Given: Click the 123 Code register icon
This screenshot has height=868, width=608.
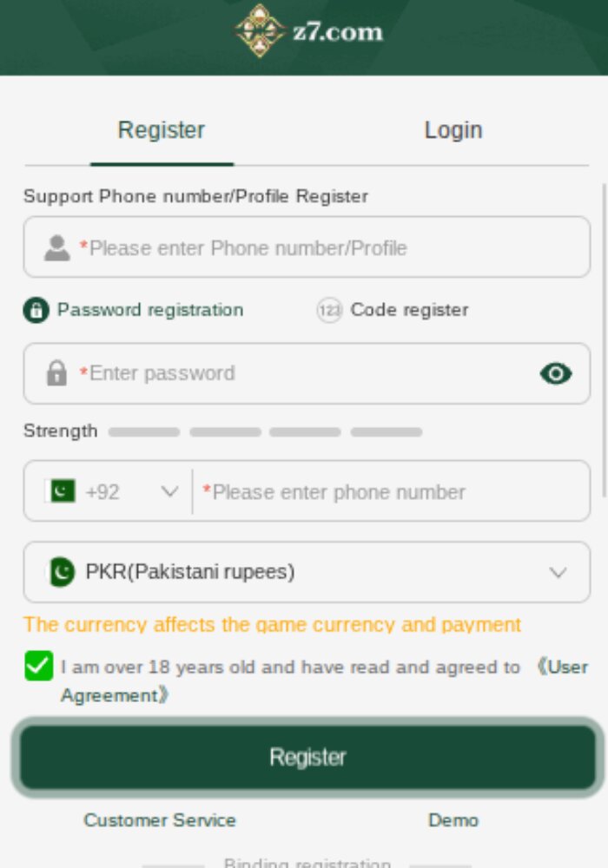Looking at the screenshot, I should [x=329, y=310].
